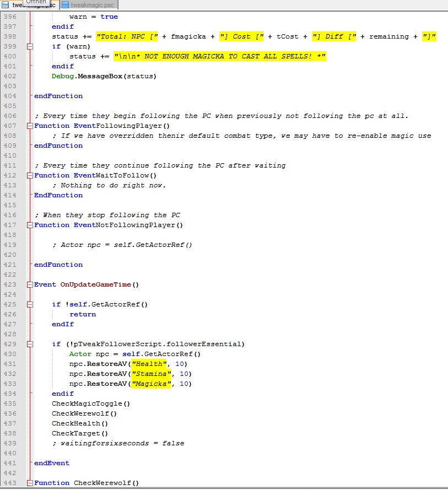
Task: Click the Debug.MessageBox(status) call
Action: click(104, 76)
